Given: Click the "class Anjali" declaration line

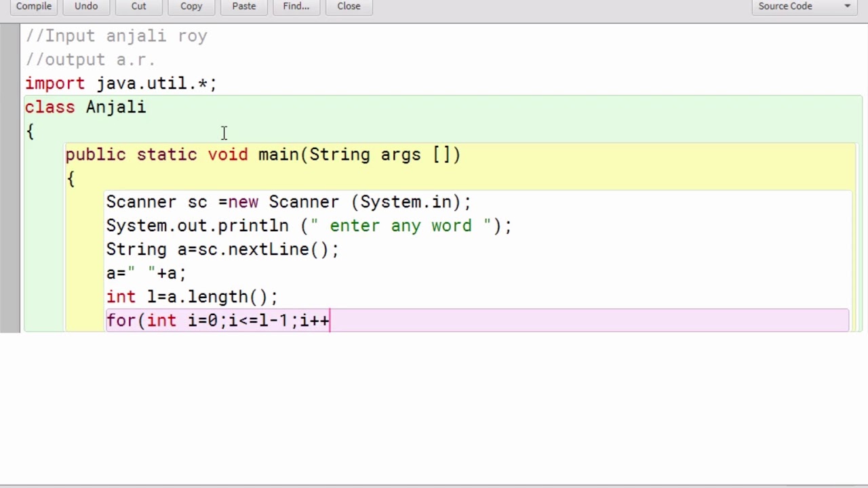Looking at the screenshot, I should click(85, 108).
